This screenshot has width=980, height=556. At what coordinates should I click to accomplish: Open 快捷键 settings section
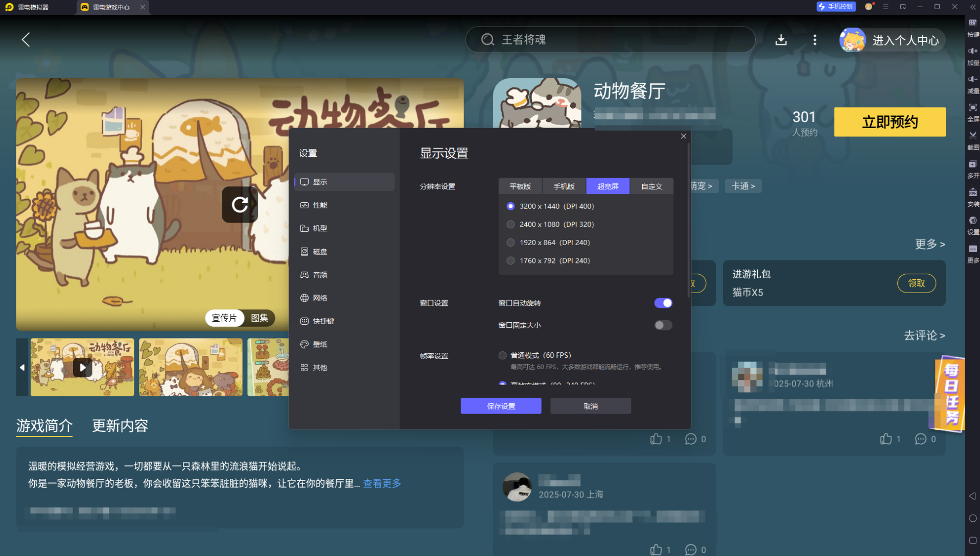coord(344,321)
